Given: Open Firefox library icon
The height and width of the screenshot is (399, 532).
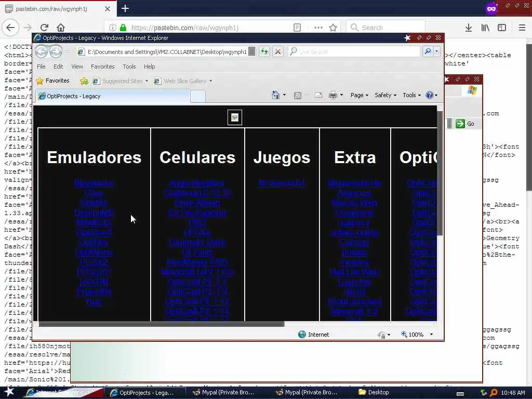Looking at the screenshot, I should point(485,28).
